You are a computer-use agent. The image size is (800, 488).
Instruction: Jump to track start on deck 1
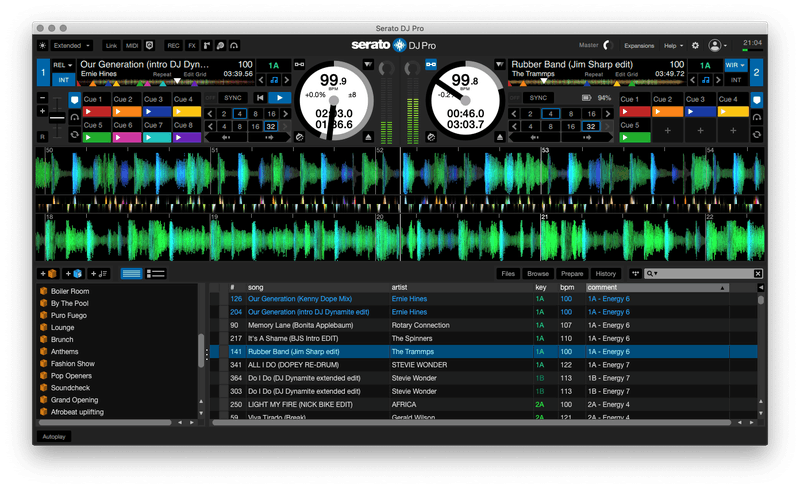coord(260,97)
